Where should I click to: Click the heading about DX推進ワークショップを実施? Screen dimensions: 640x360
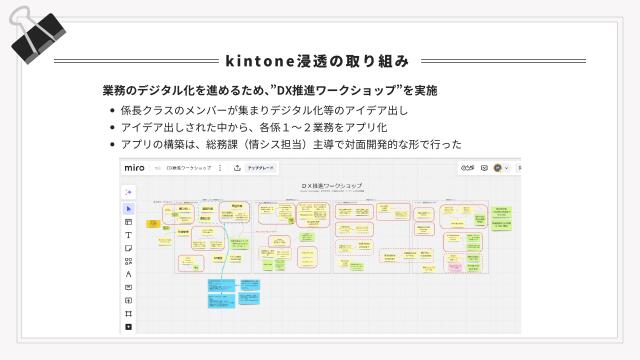(270, 90)
